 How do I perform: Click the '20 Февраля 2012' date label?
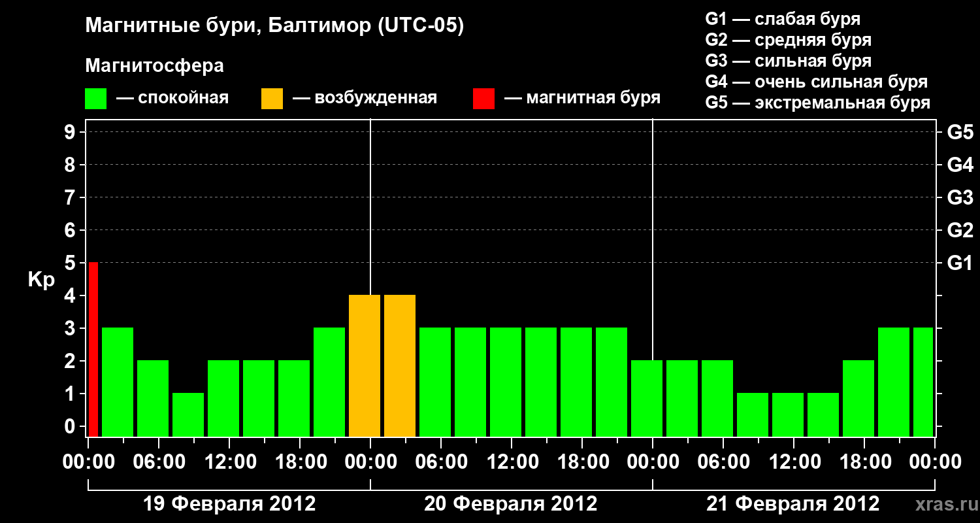pyautogui.click(x=511, y=504)
